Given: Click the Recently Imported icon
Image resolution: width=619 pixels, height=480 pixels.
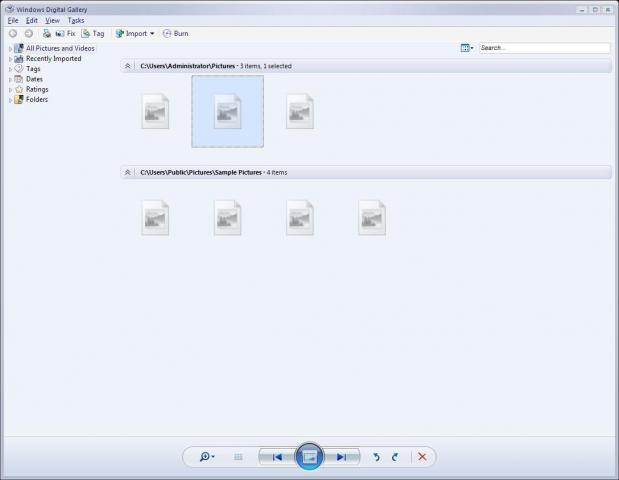Looking at the screenshot, I should tap(19, 59).
